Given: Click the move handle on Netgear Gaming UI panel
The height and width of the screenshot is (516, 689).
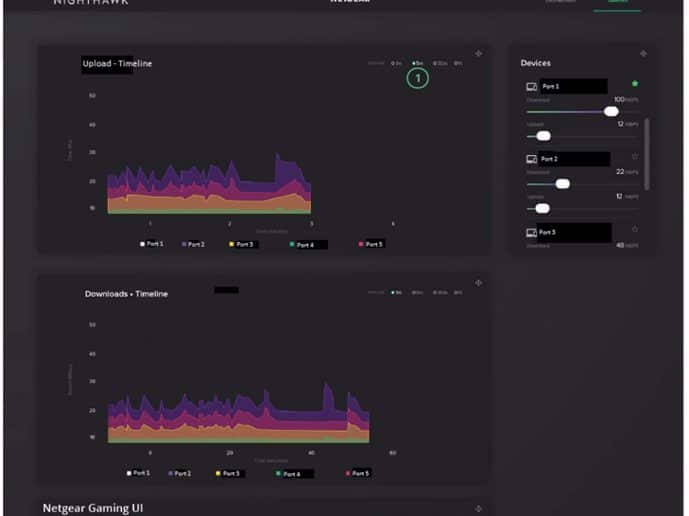Looking at the screenshot, I should [x=479, y=509].
